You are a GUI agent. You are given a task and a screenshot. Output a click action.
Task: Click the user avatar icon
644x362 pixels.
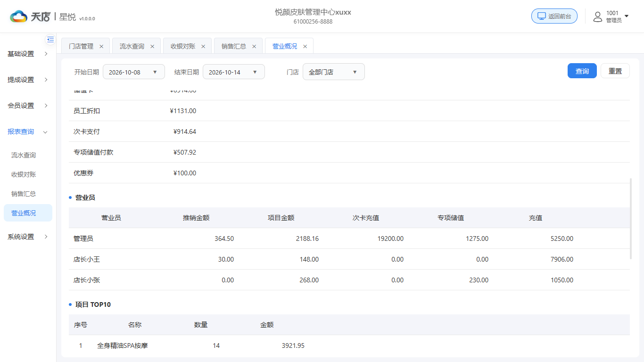(x=598, y=17)
